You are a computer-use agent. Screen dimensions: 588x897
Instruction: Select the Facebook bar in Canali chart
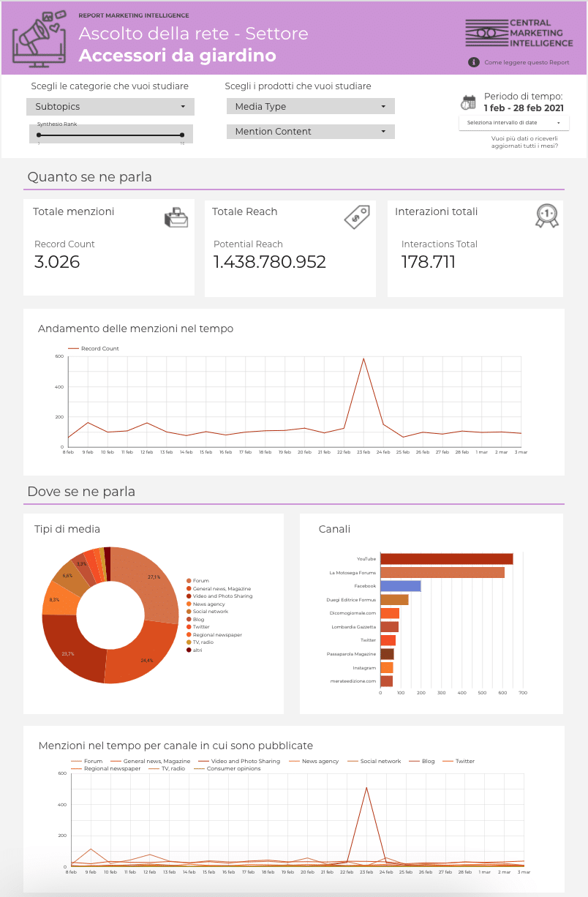(400, 586)
